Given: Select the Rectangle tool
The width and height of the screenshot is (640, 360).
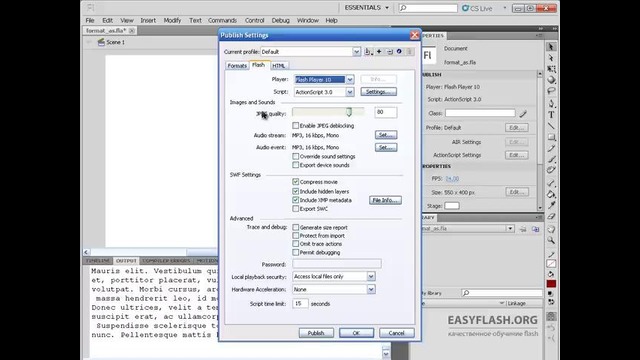Looking at the screenshot, I should click(x=551, y=137).
